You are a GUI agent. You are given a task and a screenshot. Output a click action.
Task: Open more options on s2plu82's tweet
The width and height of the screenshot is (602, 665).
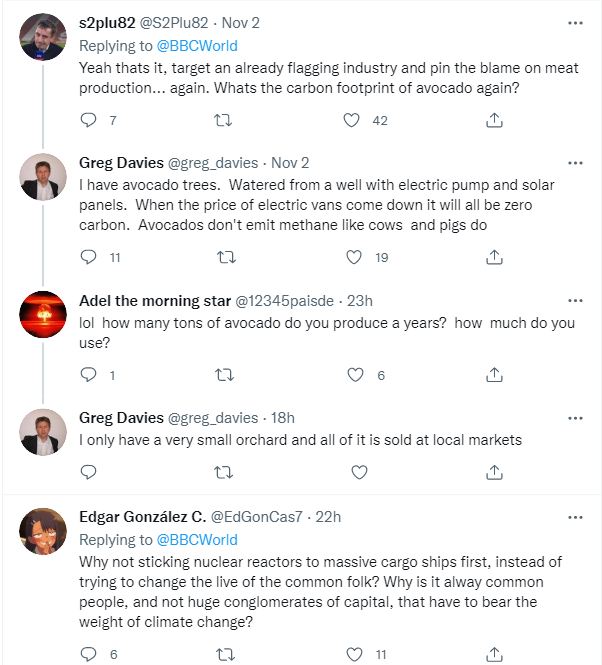click(x=575, y=23)
